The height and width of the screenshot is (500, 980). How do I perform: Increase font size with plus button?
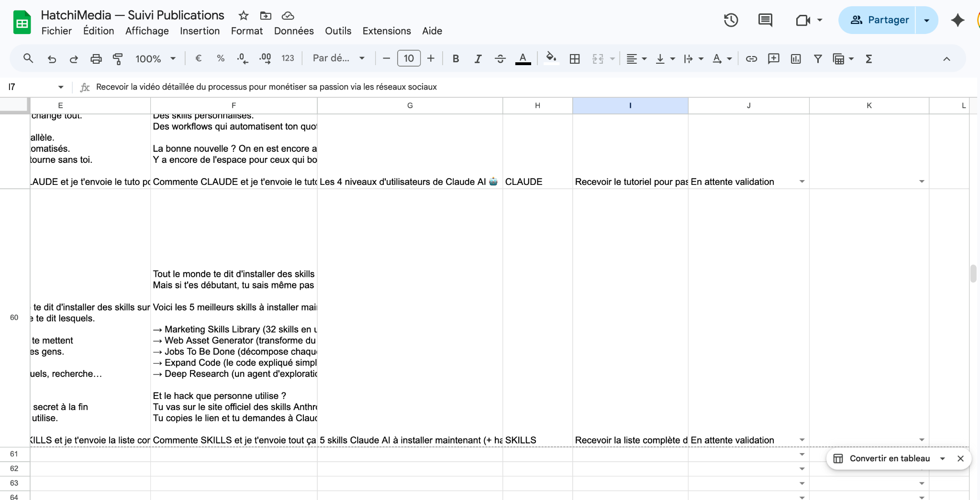[431, 58]
